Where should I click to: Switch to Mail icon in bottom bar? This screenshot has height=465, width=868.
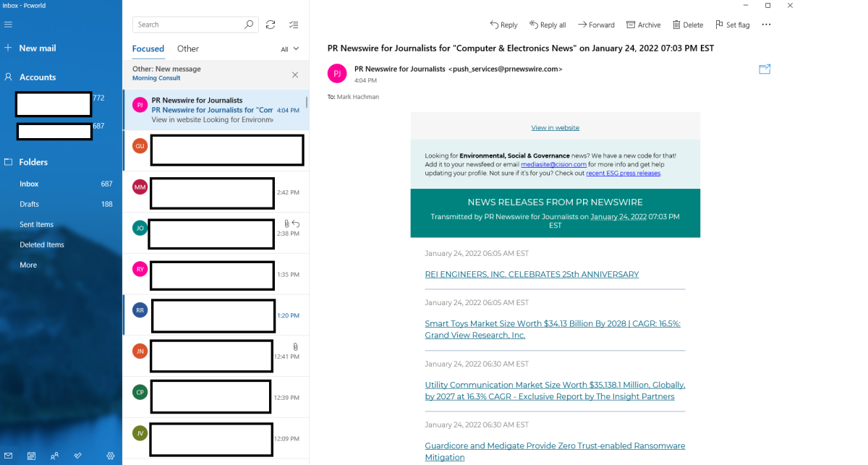point(9,456)
